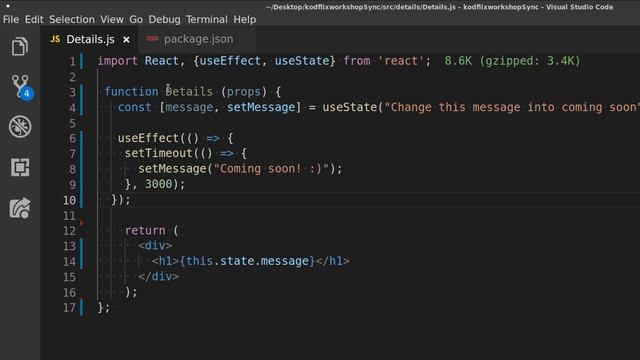Image resolution: width=640 pixels, height=360 pixels.
Task: Click the closing '</h1>' tag on line 14
Action: coord(332,261)
